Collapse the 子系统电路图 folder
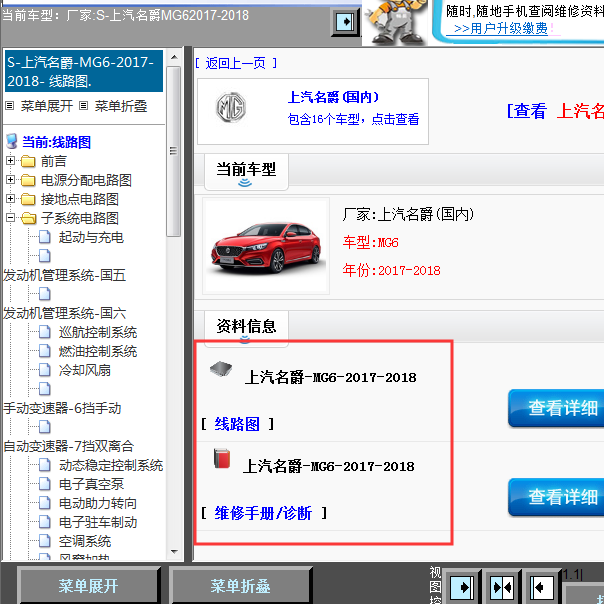This screenshot has width=604, height=604. pyautogui.click(x=10, y=218)
